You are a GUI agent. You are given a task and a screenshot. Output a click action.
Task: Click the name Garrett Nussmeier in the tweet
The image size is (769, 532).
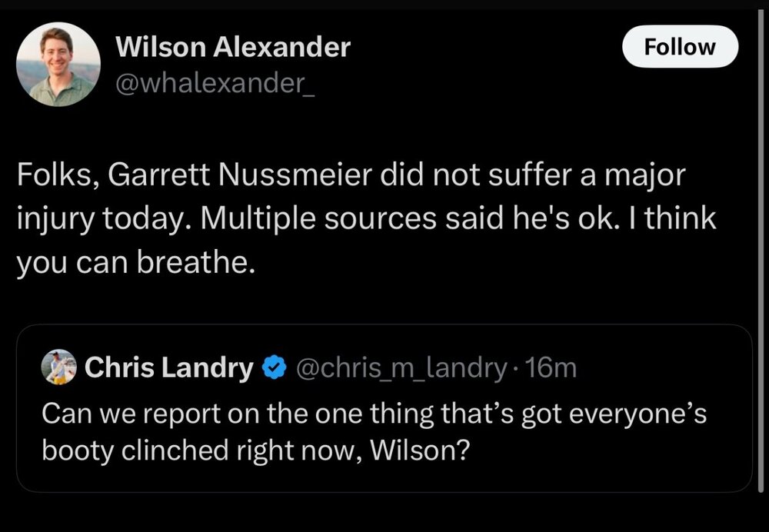[x=251, y=177]
